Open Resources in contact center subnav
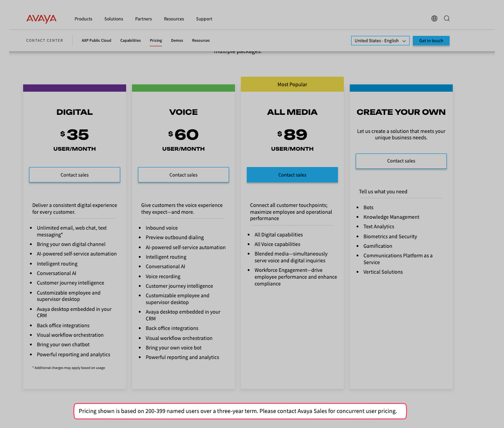The image size is (504, 428). click(201, 40)
